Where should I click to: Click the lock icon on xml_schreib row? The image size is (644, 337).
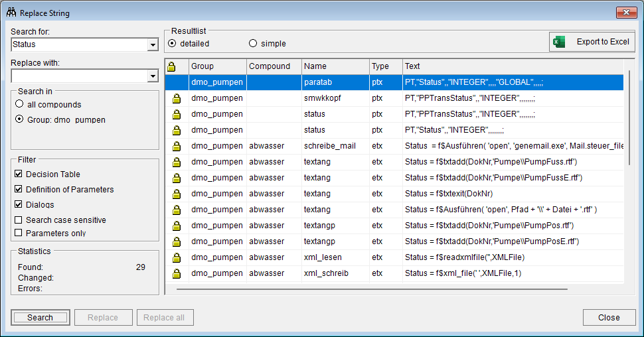(x=177, y=273)
